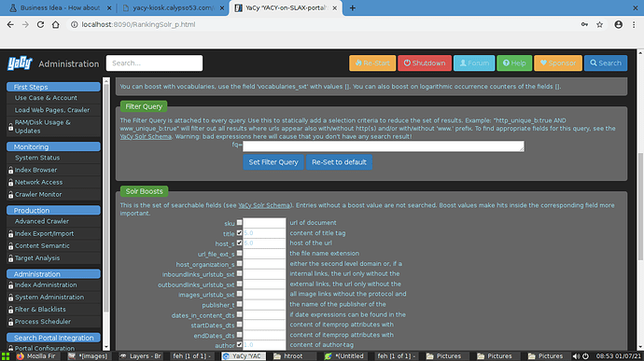
Task: Click the YaCy logo
Action: click(x=20, y=63)
